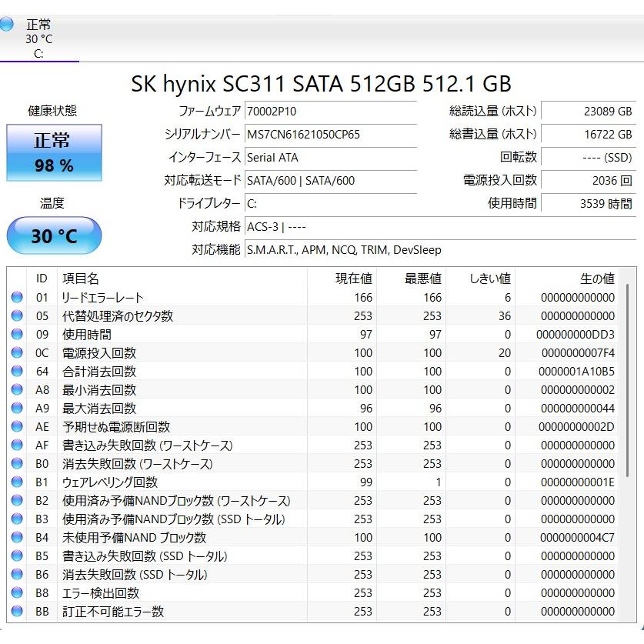
Task: Click raw value 0000000007F4 of 電源投入回数
Action: click(578, 353)
